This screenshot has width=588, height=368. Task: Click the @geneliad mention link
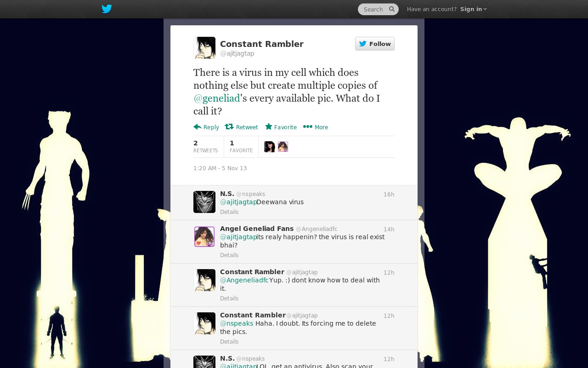tap(217, 98)
